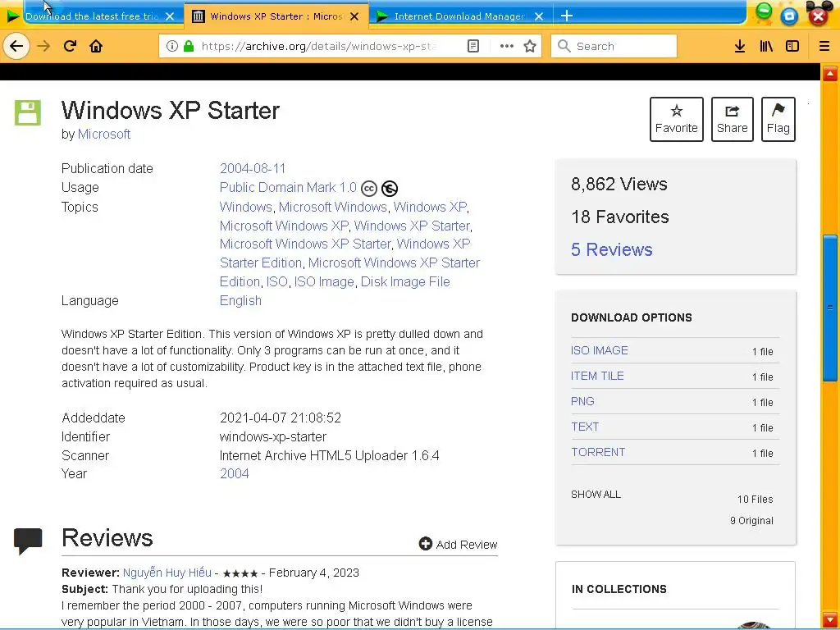Switch to Internet Download Manager tab
840x630 pixels.
pos(459,16)
